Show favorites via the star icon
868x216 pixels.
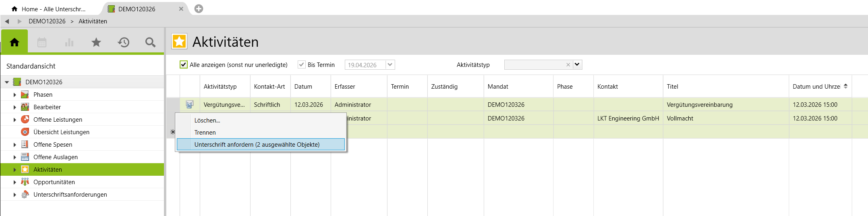96,42
